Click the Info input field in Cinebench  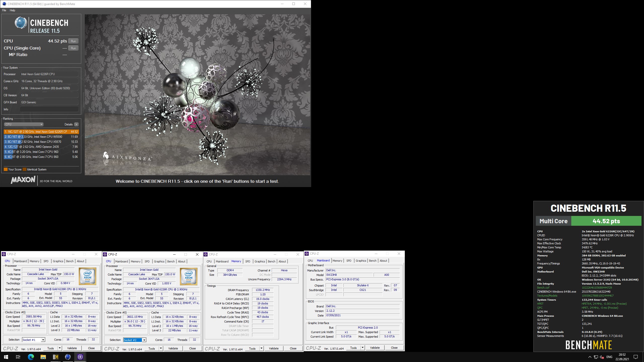tap(49, 109)
